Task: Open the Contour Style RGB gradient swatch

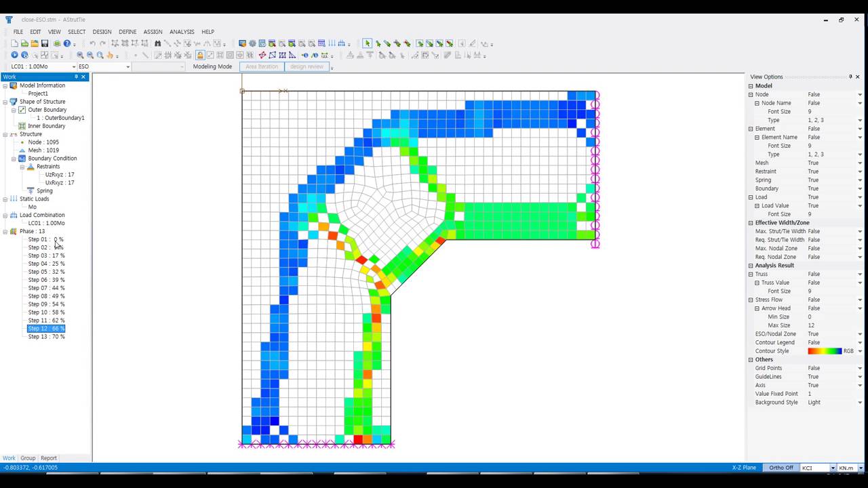Action: click(825, 351)
